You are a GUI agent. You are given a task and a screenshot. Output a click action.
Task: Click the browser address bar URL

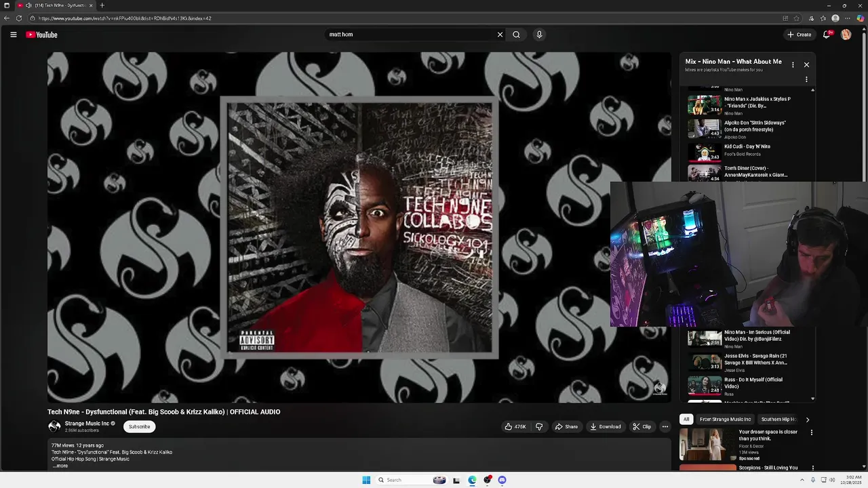pos(125,18)
